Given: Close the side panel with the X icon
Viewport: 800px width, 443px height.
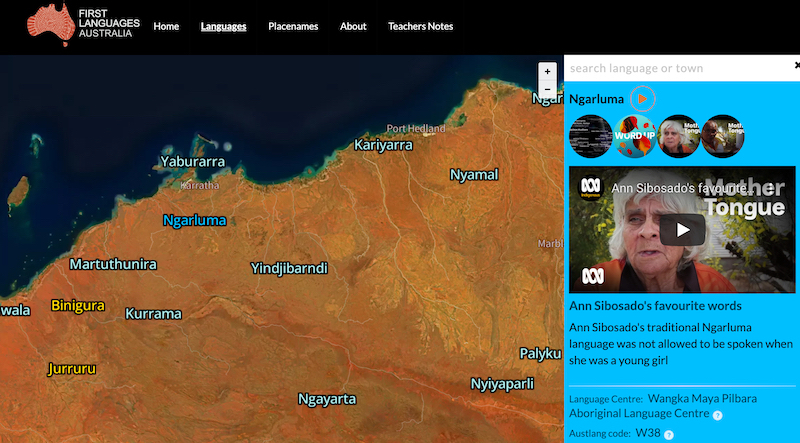Looking at the screenshot, I should point(797,65).
